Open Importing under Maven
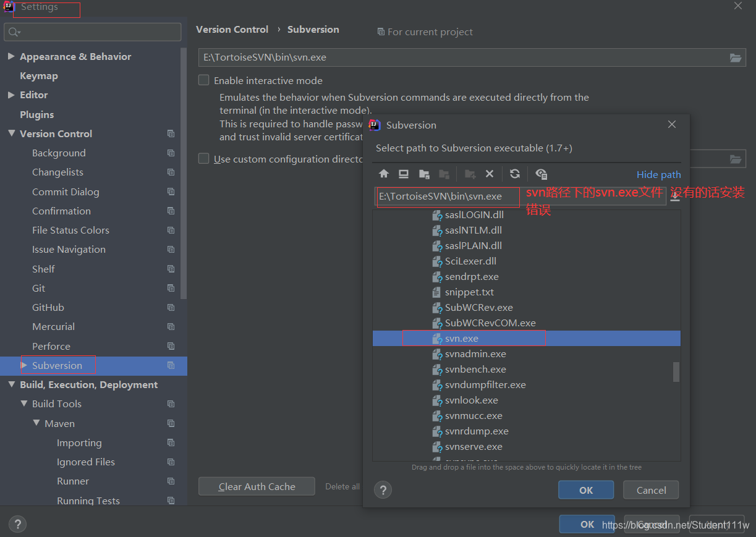756x537 pixels. pos(79,442)
